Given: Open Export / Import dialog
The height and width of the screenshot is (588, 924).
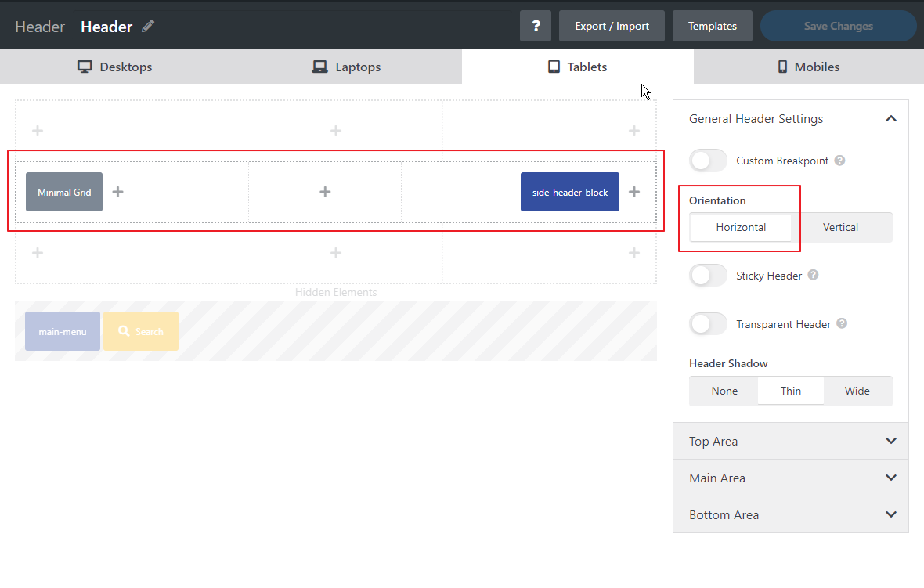Looking at the screenshot, I should 612,26.
